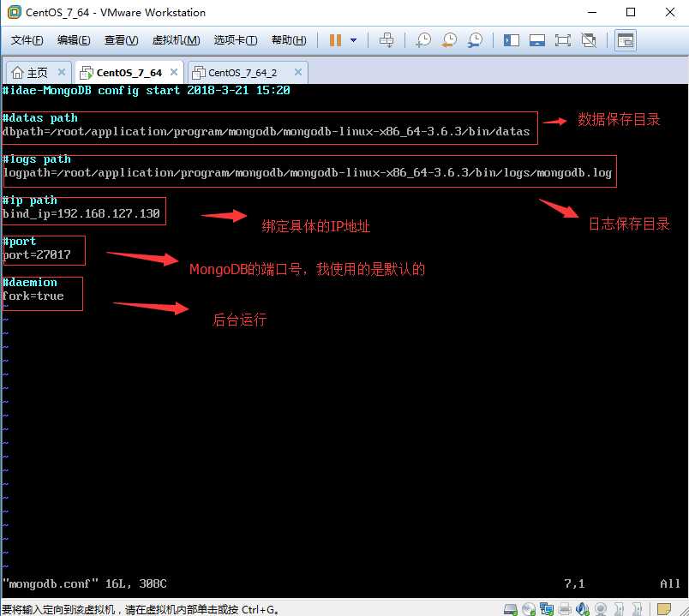Pause the virtual machine with the orange pause button

[x=335, y=40]
